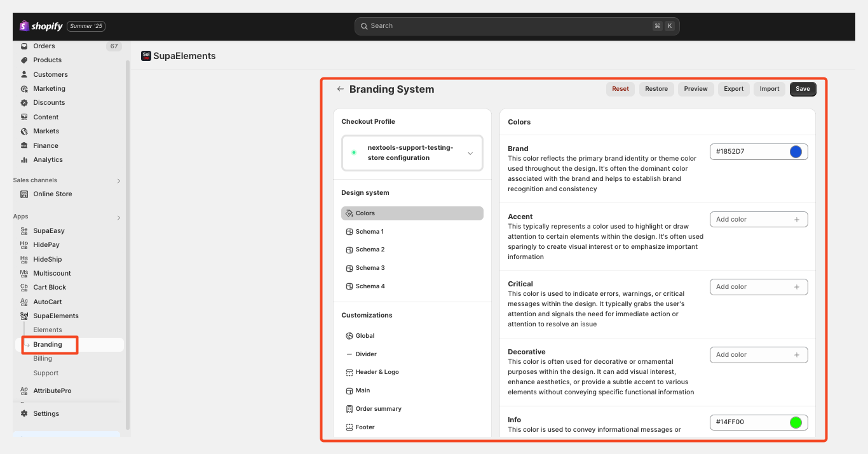Click the Marketing target icon

pyautogui.click(x=24, y=89)
